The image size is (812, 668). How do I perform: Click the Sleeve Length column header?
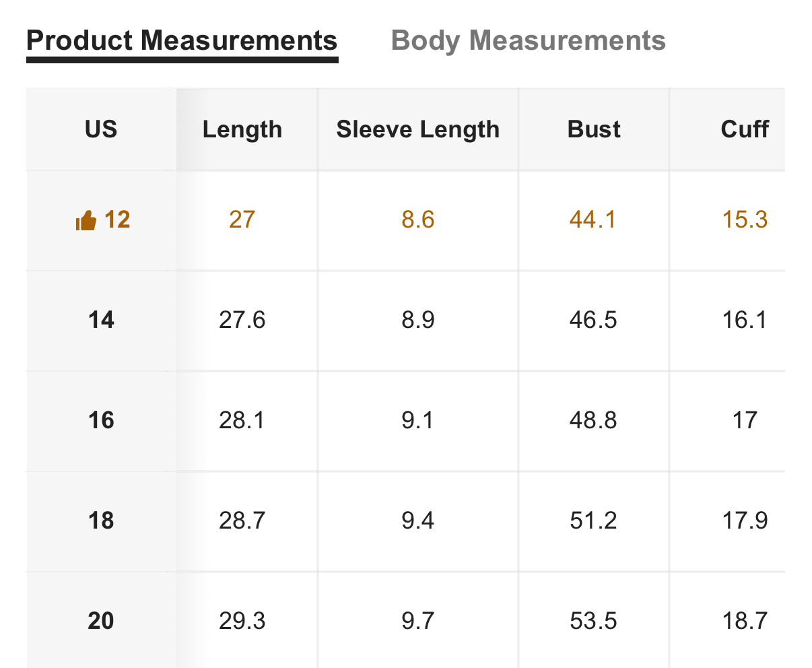(418, 129)
